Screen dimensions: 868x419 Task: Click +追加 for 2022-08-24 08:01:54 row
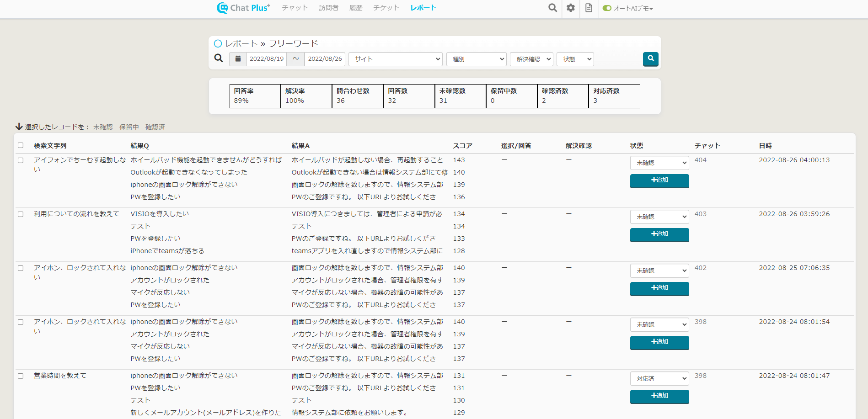[x=659, y=342]
